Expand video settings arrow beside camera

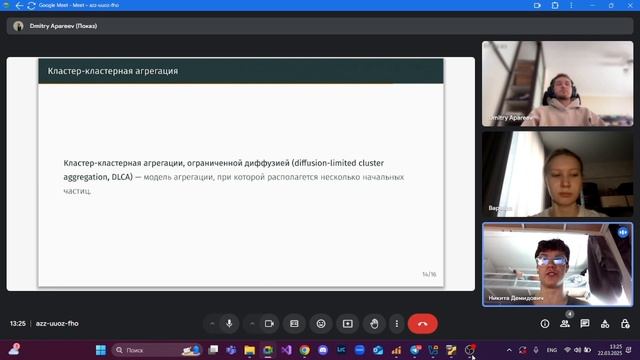click(x=252, y=324)
